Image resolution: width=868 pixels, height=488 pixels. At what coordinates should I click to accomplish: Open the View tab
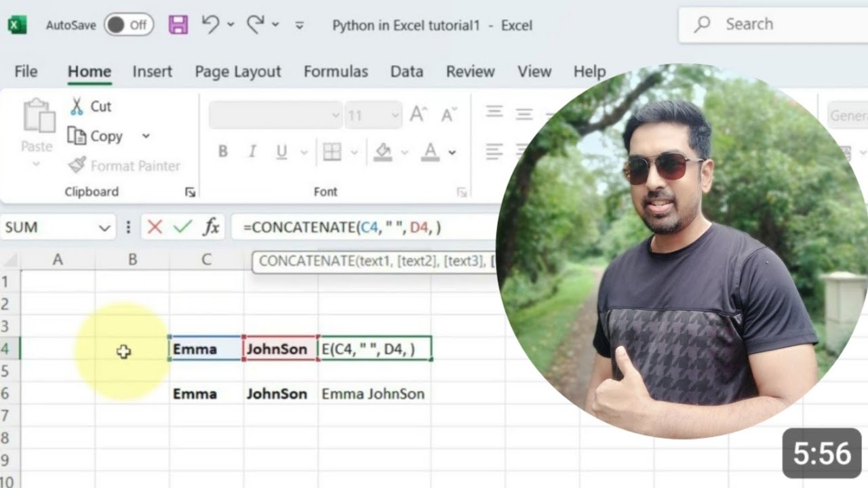(534, 71)
